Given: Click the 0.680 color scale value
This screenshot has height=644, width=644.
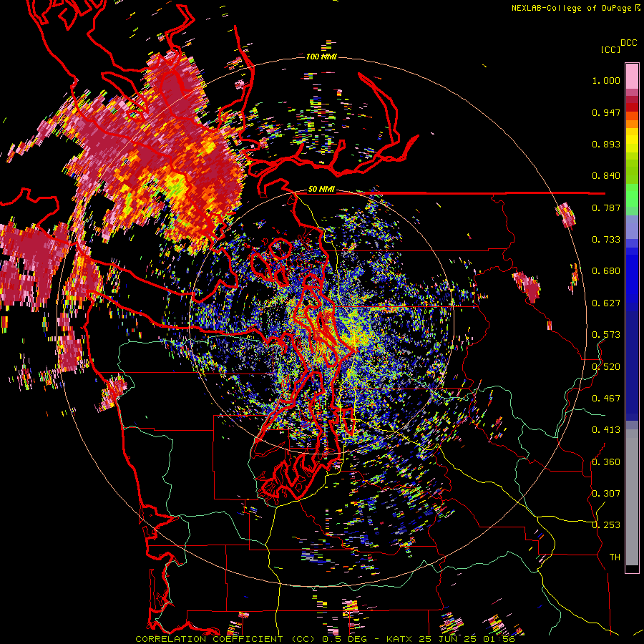Looking at the screenshot, I should (606, 271).
